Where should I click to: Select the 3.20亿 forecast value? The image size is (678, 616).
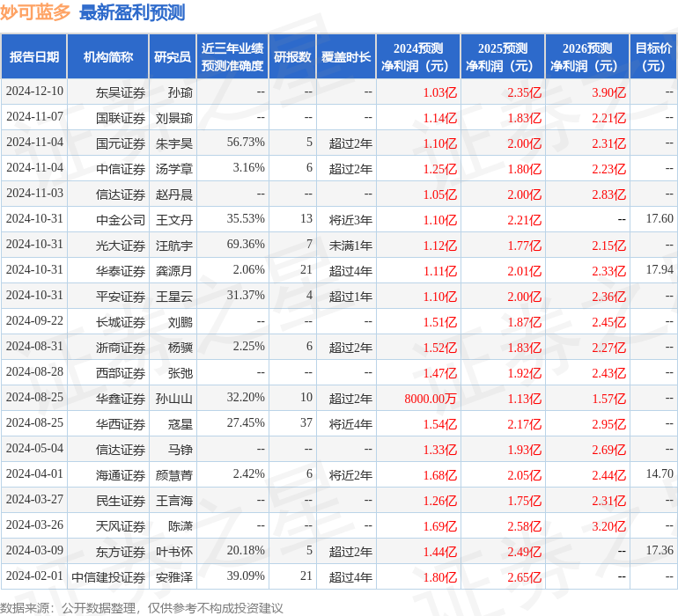point(608,526)
